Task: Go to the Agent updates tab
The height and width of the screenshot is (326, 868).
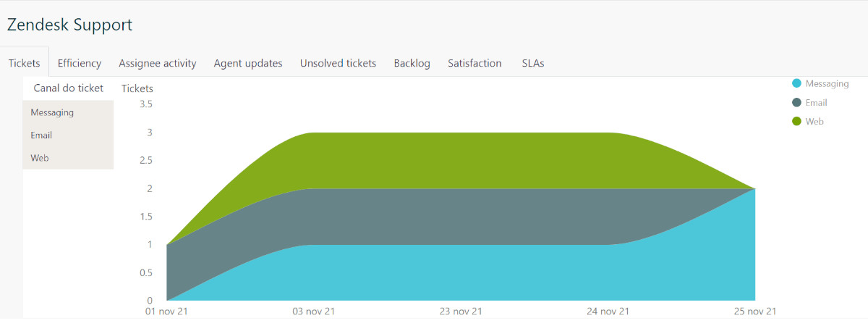Action: pos(248,63)
